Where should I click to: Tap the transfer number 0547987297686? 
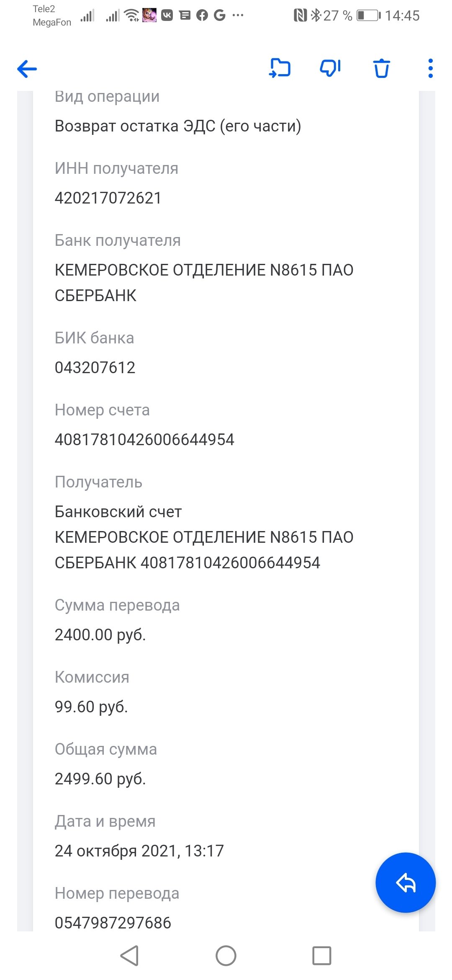[113, 923]
